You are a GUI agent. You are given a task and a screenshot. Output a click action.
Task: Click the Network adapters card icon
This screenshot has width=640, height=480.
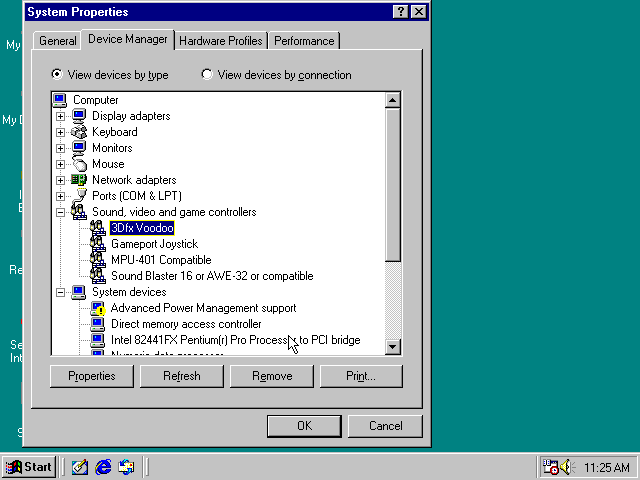(x=79, y=180)
